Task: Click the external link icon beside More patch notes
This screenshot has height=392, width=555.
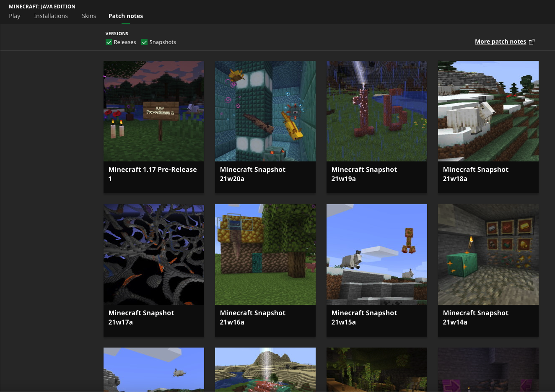Action: 532,42
